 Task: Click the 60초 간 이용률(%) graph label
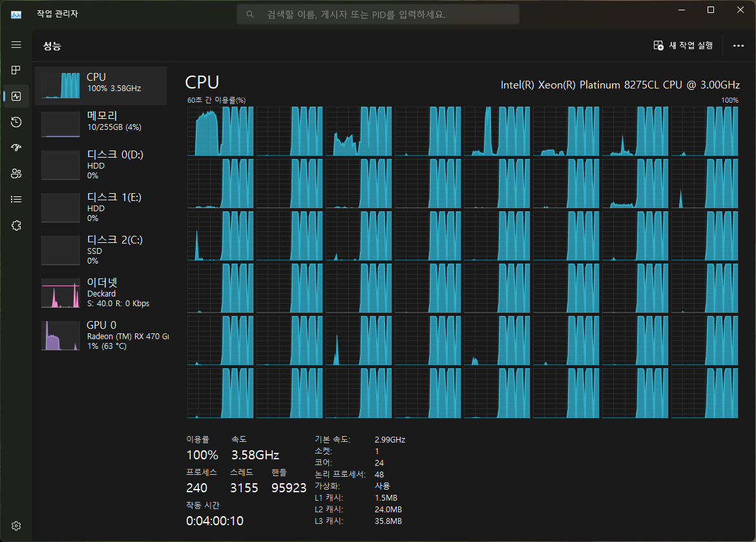pyautogui.click(x=216, y=100)
